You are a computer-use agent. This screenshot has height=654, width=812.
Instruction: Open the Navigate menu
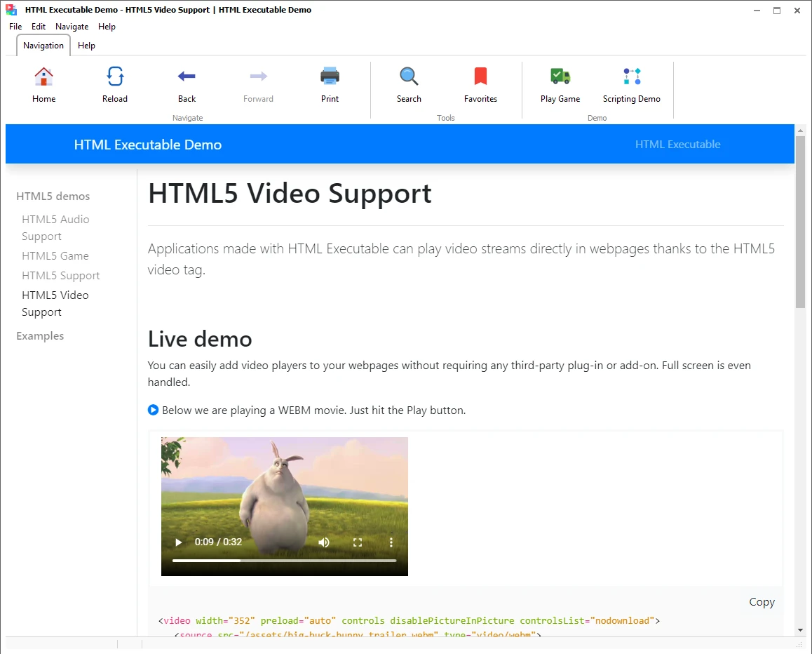[x=72, y=27]
